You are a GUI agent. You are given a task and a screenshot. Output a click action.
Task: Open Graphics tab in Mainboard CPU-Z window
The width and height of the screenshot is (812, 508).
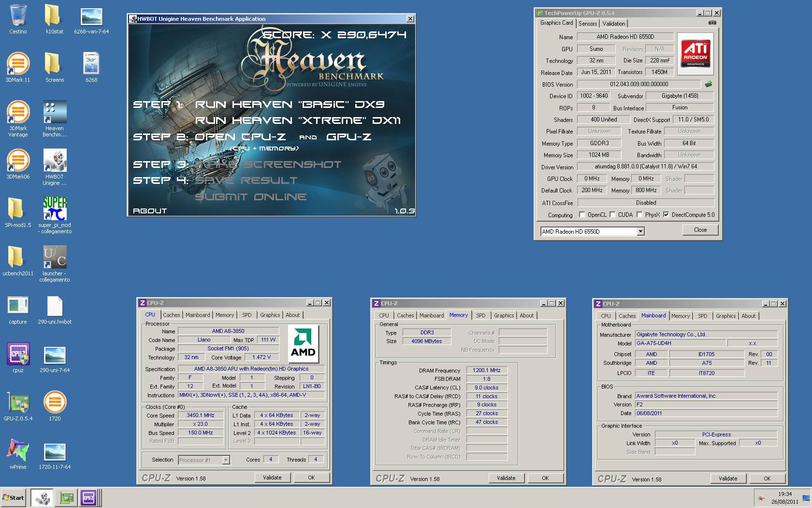(x=725, y=316)
